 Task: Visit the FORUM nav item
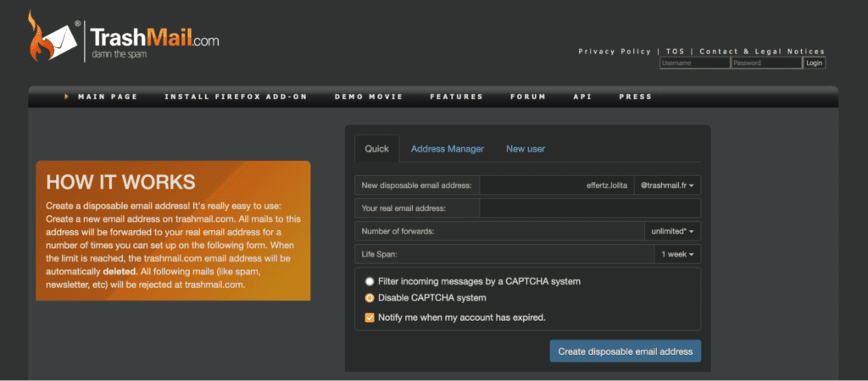coord(528,97)
